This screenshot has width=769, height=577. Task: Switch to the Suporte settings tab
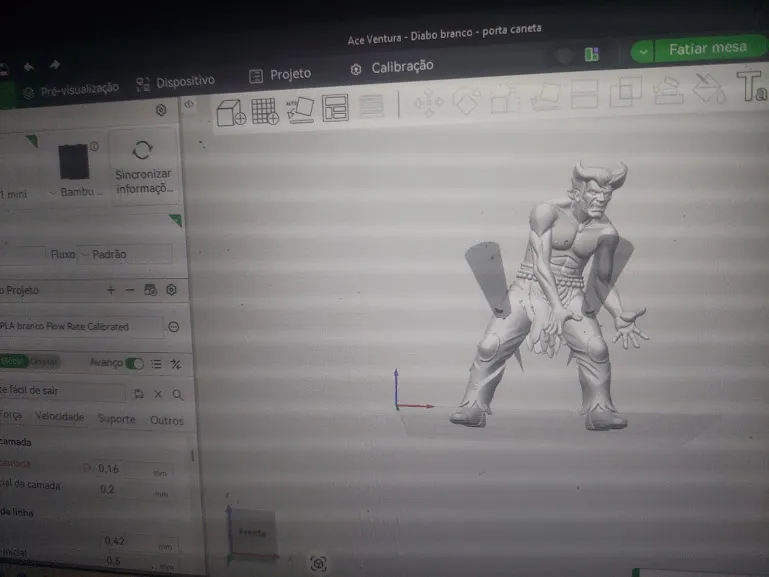(116, 419)
